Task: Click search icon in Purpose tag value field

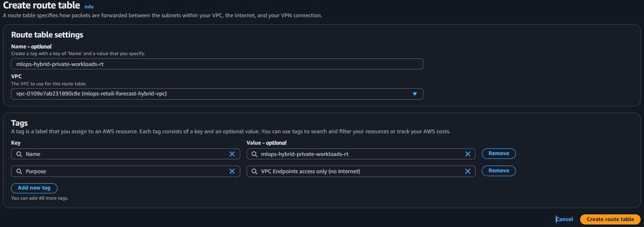Action: click(x=254, y=171)
